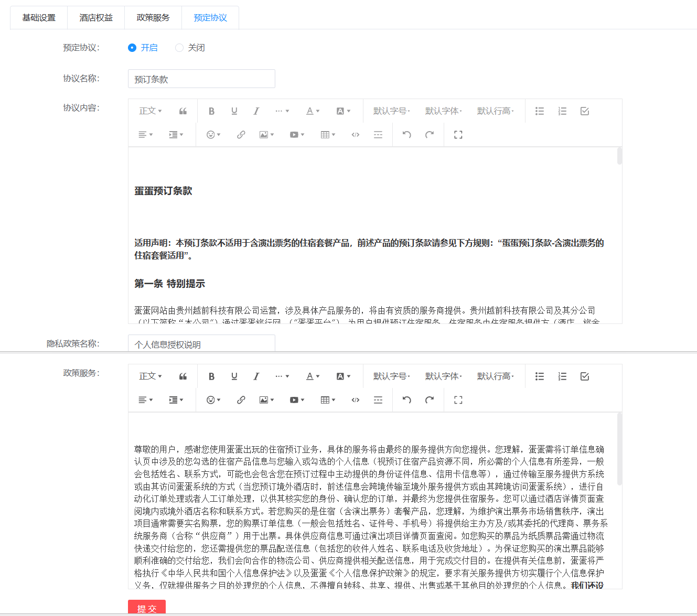
Task: Insert code block in 政策服务 editor
Action: click(x=355, y=400)
